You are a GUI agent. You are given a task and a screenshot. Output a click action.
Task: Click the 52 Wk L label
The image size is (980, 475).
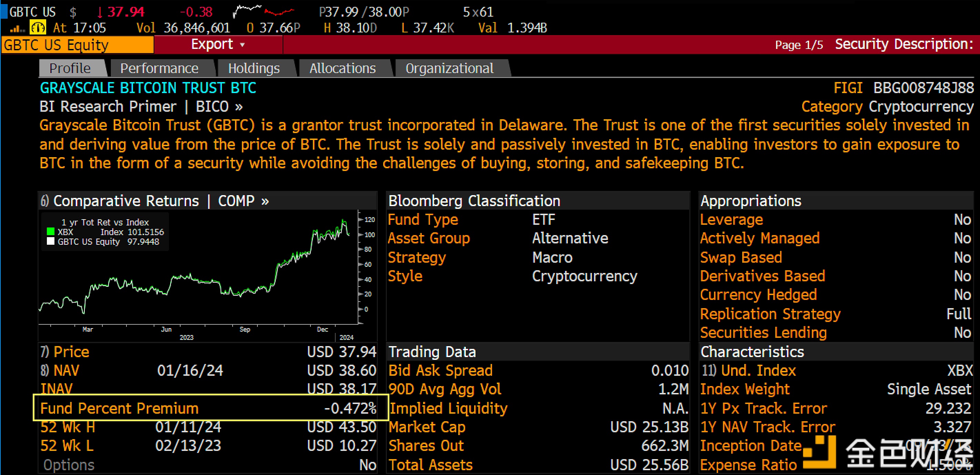[67, 445]
